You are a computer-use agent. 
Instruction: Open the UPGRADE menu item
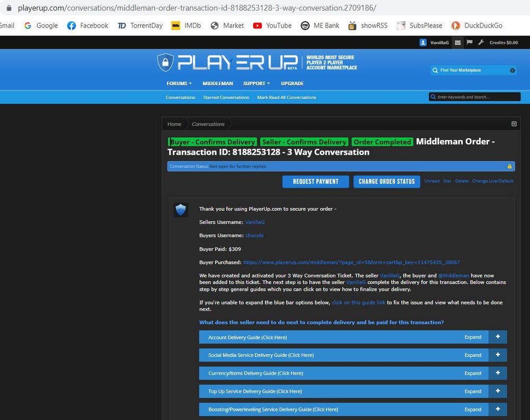click(x=293, y=84)
